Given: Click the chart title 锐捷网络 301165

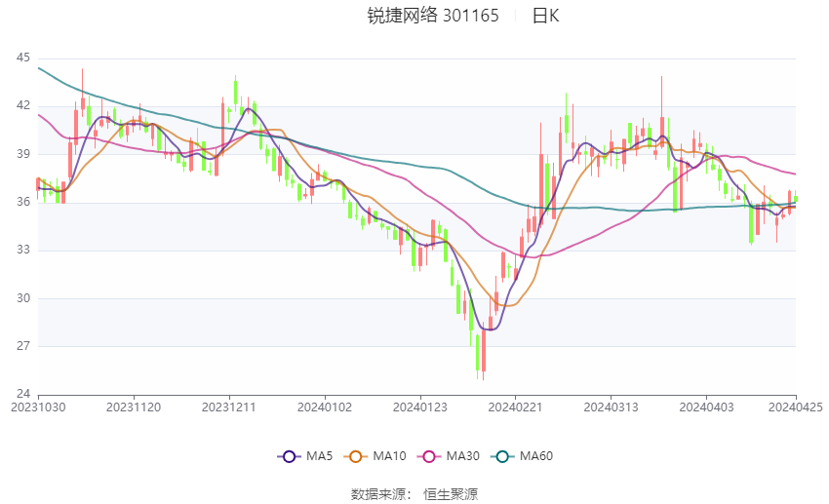Looking at the screenshot, I should click(432, 16).
